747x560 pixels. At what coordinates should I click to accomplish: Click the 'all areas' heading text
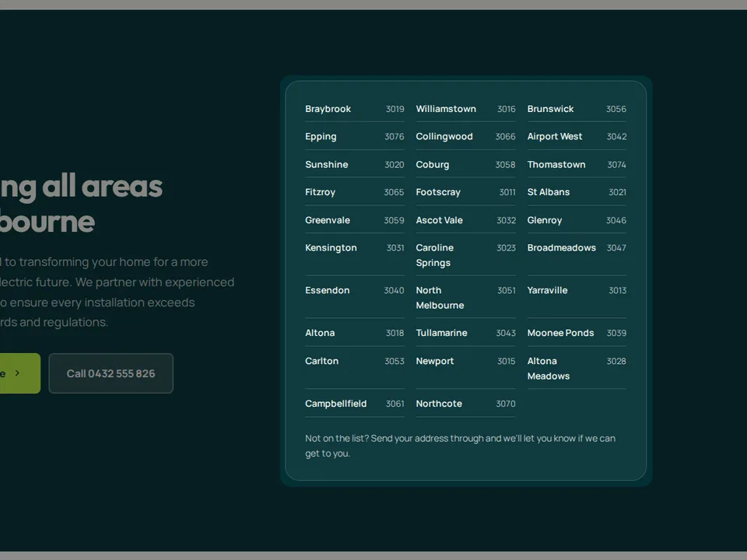pyautogui.click(x=103, y=186)
